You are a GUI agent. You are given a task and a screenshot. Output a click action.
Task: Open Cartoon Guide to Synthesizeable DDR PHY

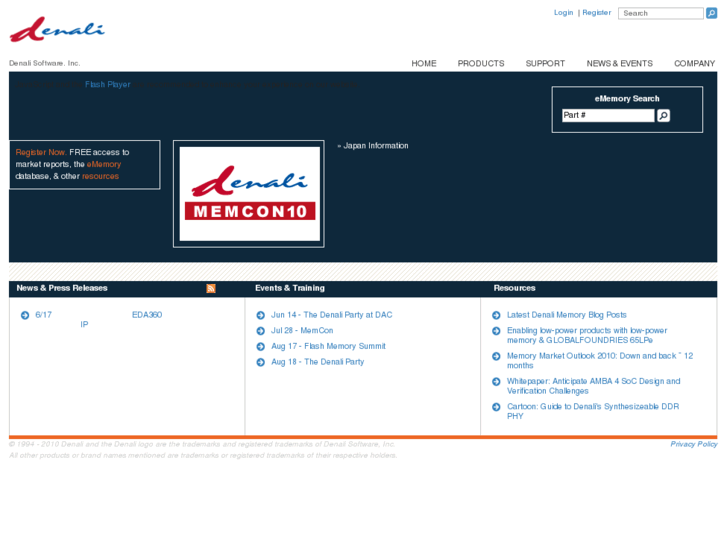[x=593, y=411]
